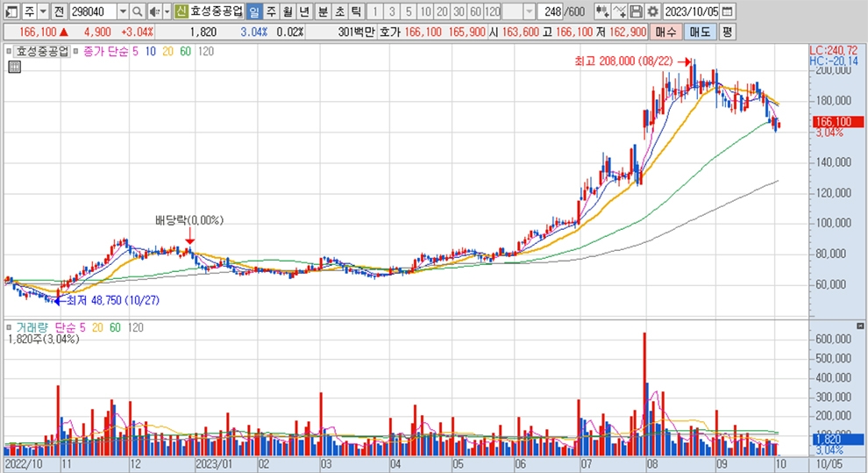Toggle the 거래량 단순 indicator marker

pos(9,327)
